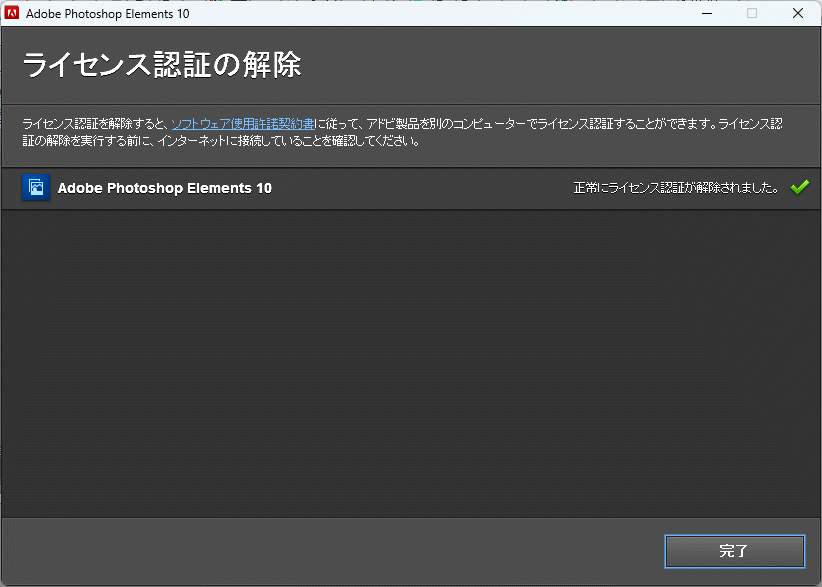Click the blank title bar area before minimize
The image size is (822, 587).
(450, 13)
